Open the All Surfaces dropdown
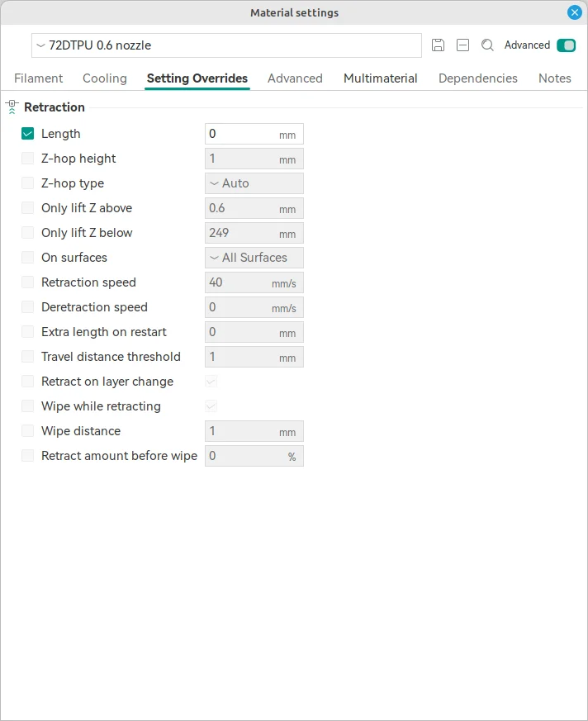The width and height of the screenshot is (588, 721). [254, 258]
